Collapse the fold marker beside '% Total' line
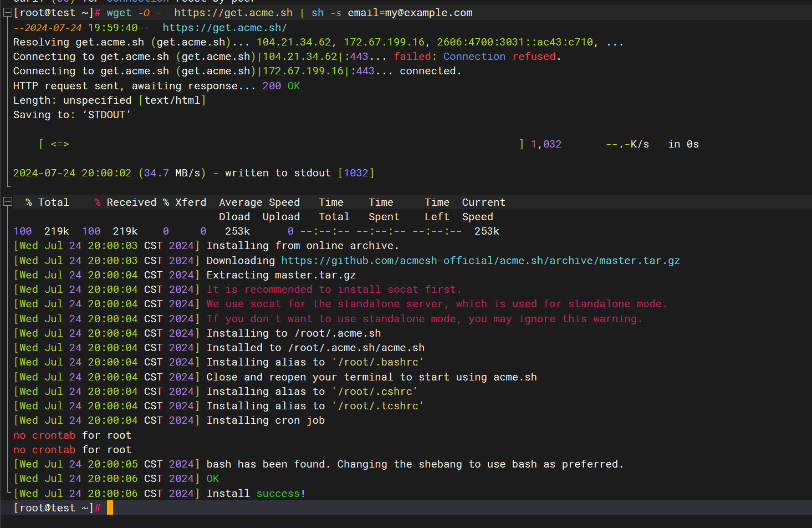 [8, 202]
